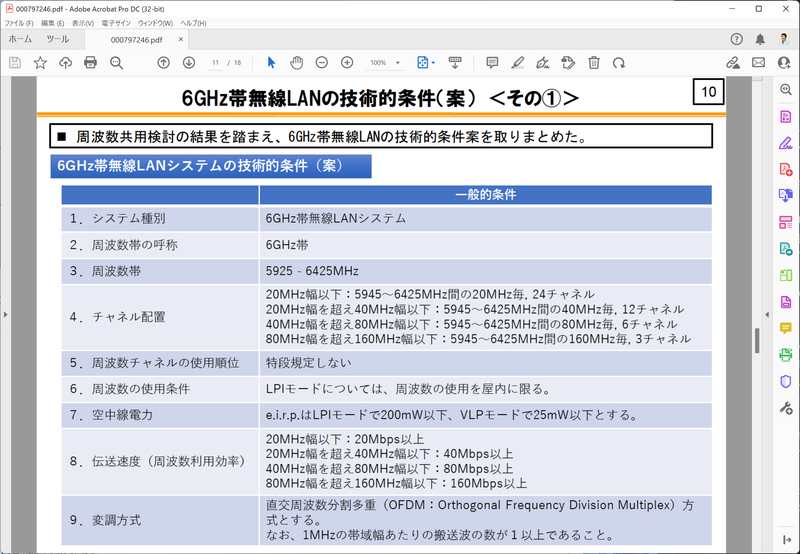The width and height of the screenshot is (800, 554).
Task: Click the upload to cloud icon
Action: pos(65,63)
